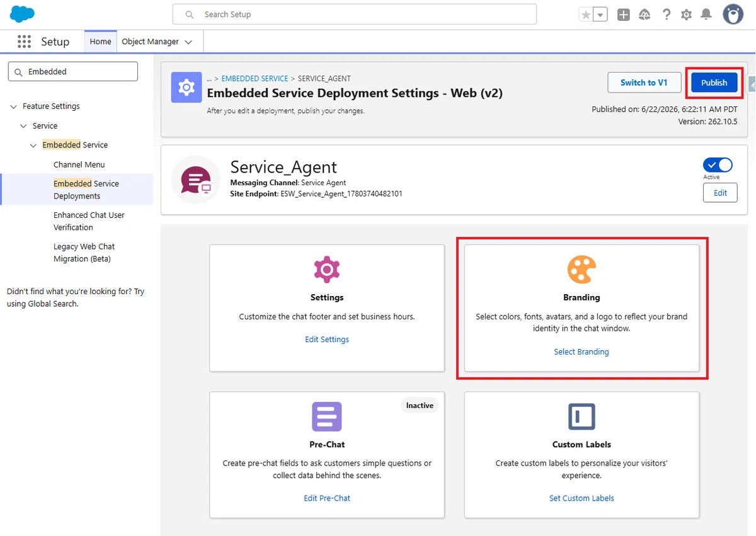
Task: Open the Edit Pre-Chat link
Action: (x=327, y=498)
